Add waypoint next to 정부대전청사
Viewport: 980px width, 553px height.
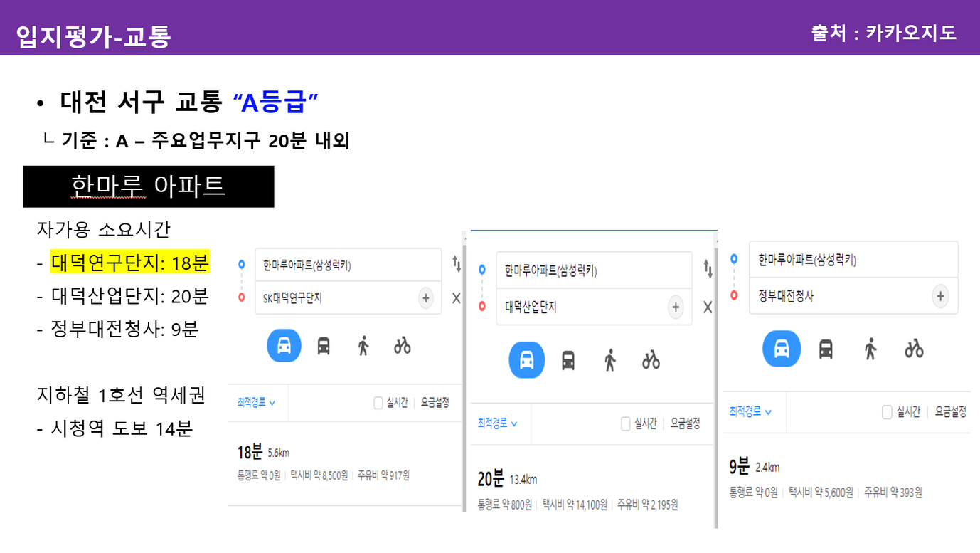coord(940,297)
